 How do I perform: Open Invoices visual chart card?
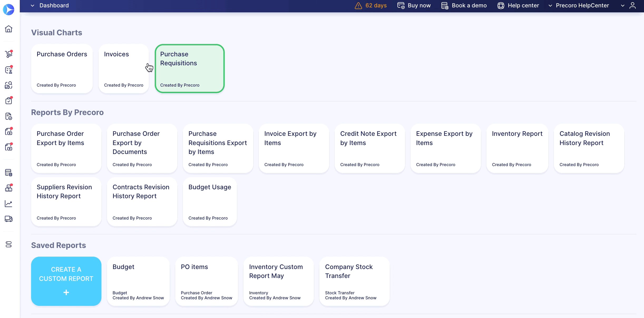click(124, 69)
